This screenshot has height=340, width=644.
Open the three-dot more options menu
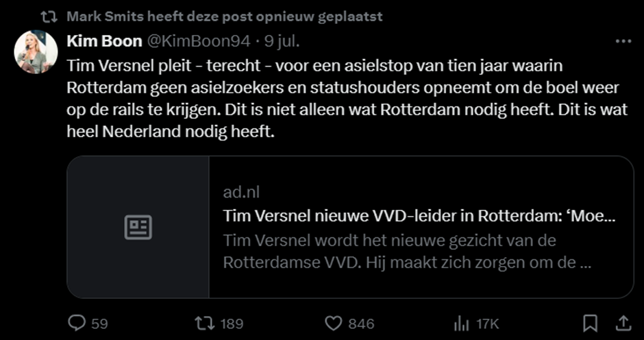pyautogui.click(x=623, y=41)
